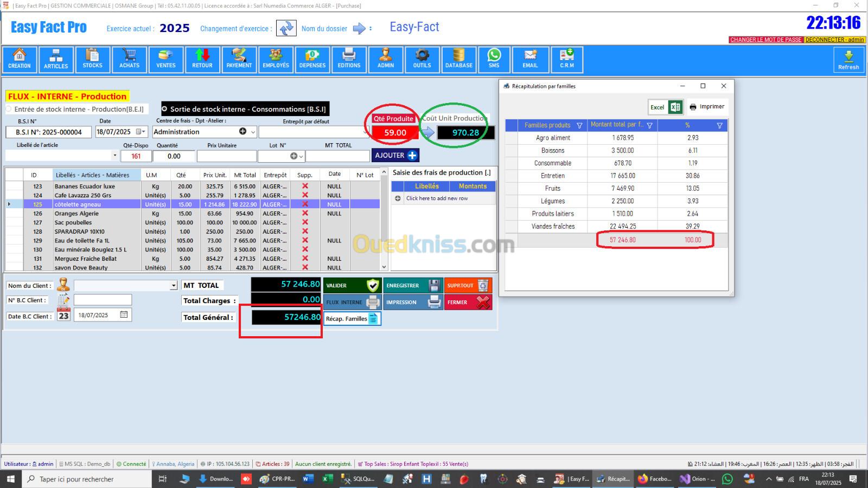Image resolution: width=868 pixels, height=488 pixels.
Task: Open the Nom du Client dropdown
Action: click(174, 286)
